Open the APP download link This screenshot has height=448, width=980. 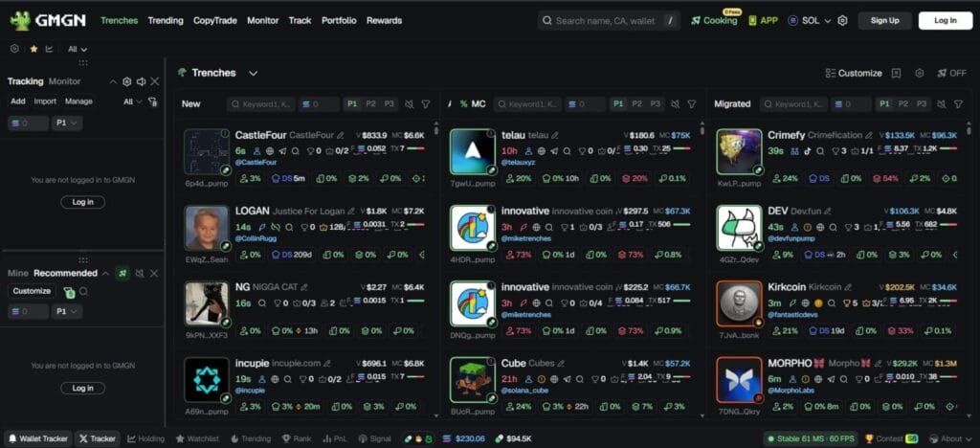point(763,20)
